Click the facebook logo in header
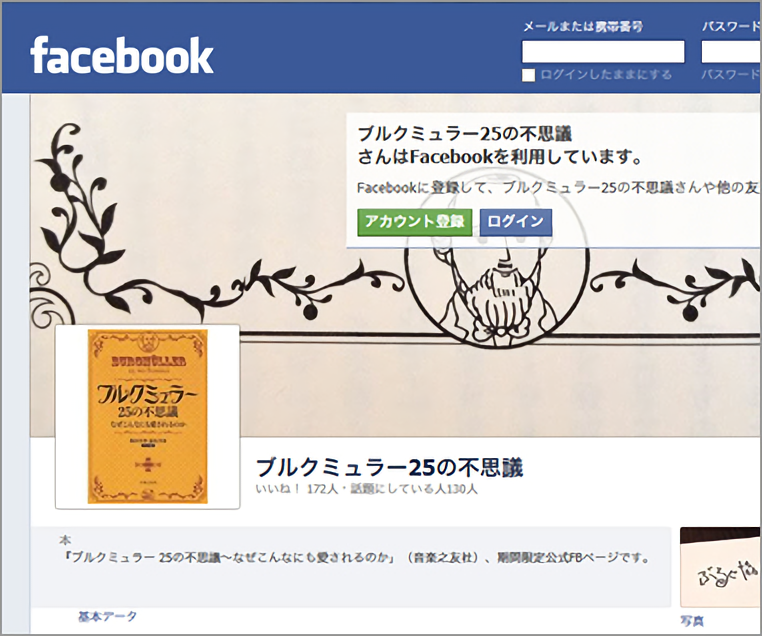This screenshot has width=762, height=636. point(121,55)
